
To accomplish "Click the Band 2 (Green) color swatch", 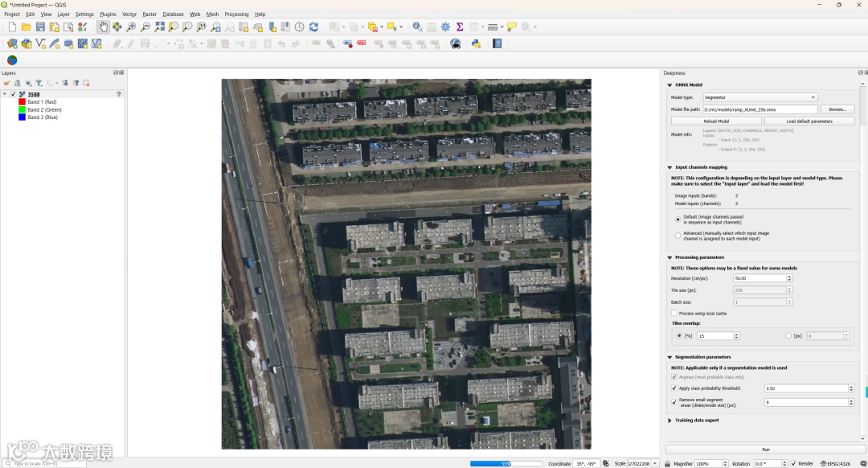I will pyautogui.click(x=23, y=109).
